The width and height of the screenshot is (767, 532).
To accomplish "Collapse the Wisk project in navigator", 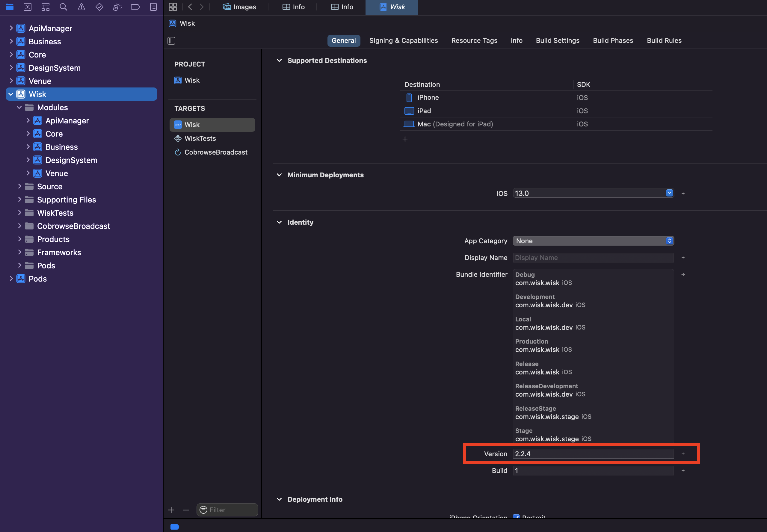I will coord(11,94).
